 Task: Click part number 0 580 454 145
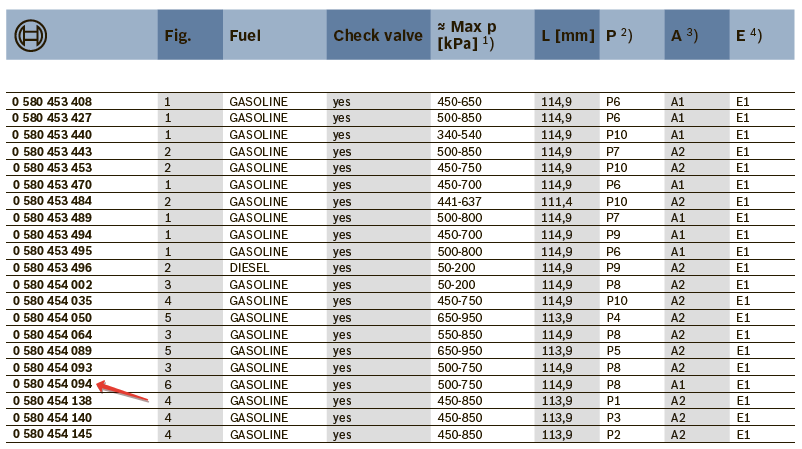[52, 434]
